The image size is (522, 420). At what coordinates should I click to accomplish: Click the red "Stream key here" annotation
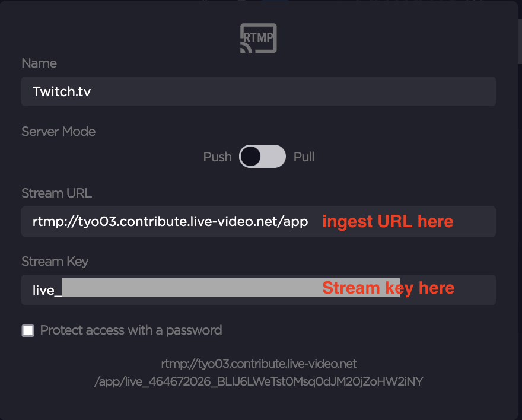tap(388, 288)
